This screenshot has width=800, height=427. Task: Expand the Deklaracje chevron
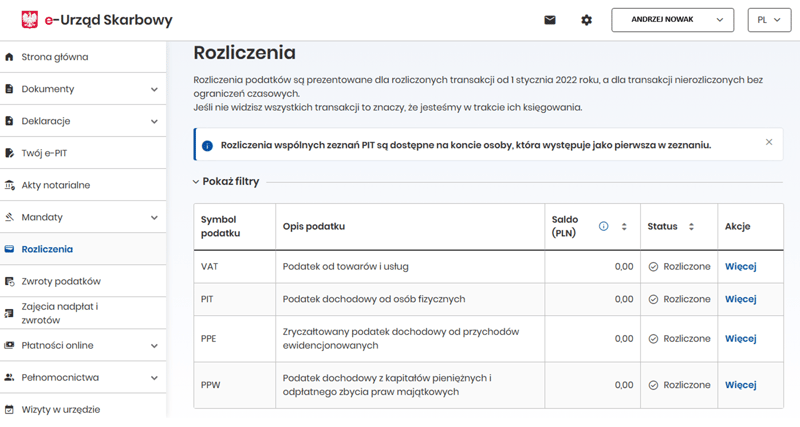tap(154, 121)
